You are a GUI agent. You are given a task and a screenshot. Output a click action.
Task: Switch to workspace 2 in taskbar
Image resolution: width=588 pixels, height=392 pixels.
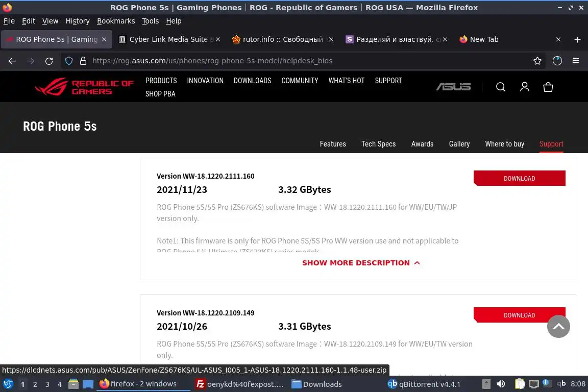tap(35, 384)
